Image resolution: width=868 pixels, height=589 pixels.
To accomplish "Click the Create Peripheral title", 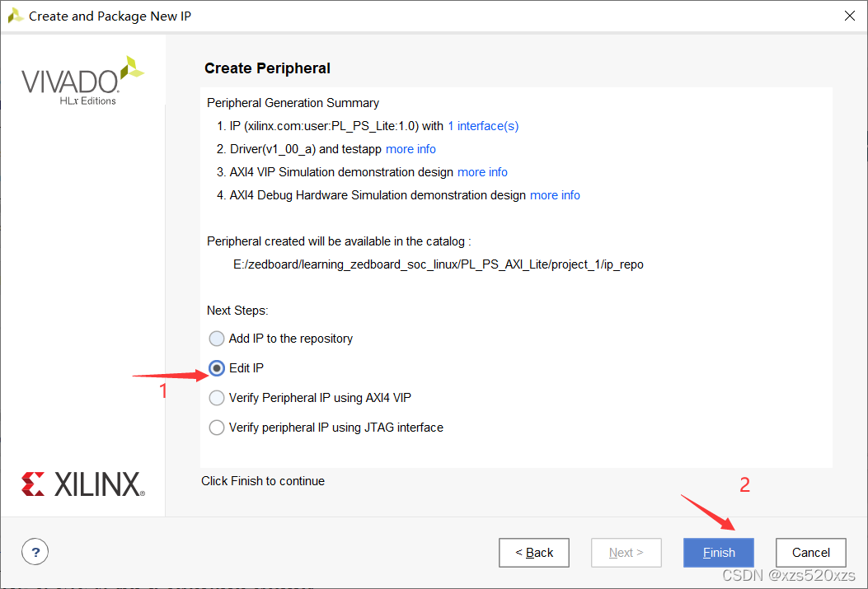I will (x=267, y=68).
